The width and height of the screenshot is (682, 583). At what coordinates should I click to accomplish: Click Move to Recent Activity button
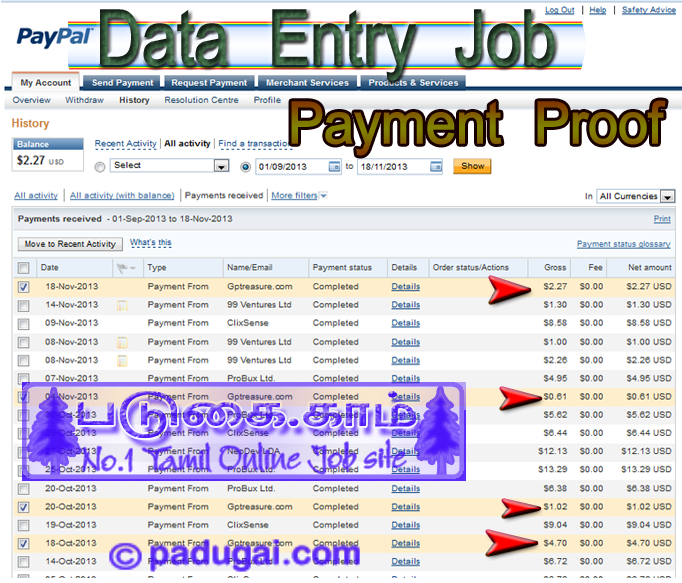(x=70, y=244)
